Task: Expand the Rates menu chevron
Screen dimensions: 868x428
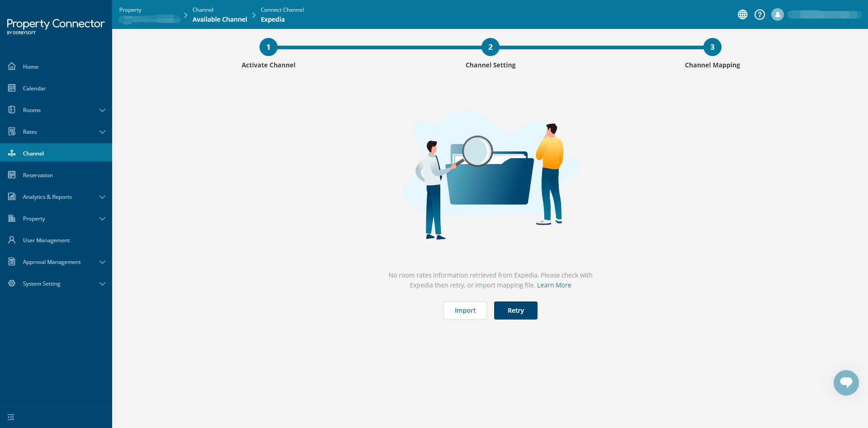Action: point(103,132)
